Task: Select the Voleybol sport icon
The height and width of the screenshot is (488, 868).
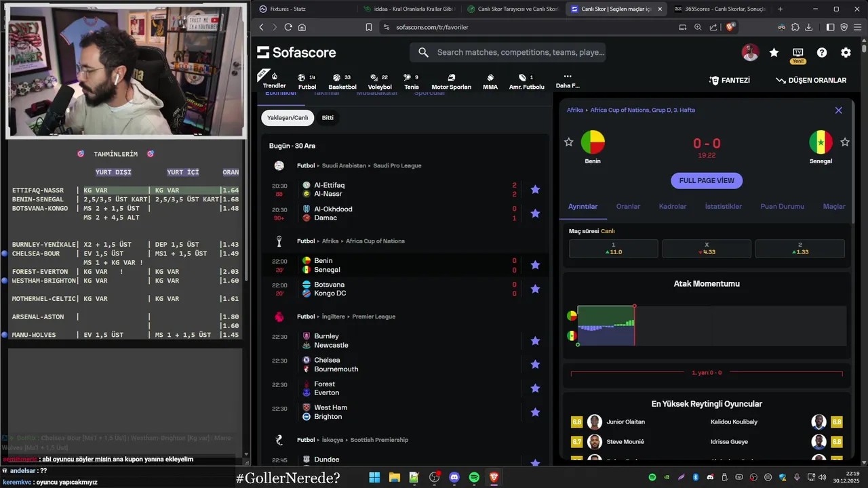Action: click(x=380, y=82)
